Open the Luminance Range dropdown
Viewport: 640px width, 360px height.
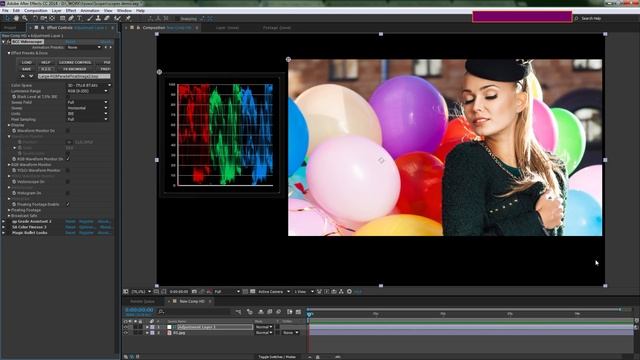(x=88, y=91)
